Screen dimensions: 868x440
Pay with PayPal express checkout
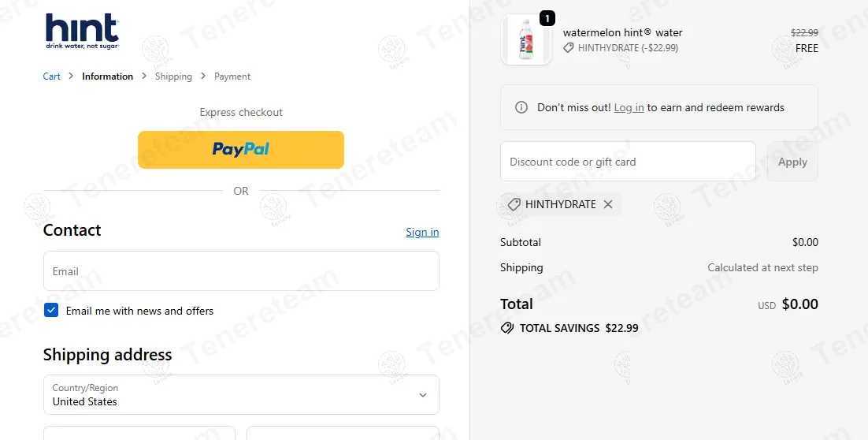coord(241,150)
